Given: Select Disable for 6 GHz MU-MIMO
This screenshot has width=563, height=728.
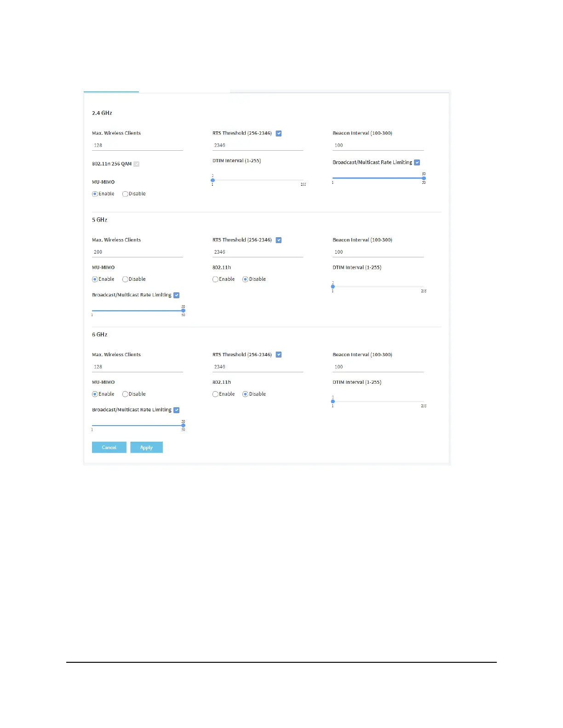Looking at the screenshot, I should pyautogui.click(x=125, y=394).
